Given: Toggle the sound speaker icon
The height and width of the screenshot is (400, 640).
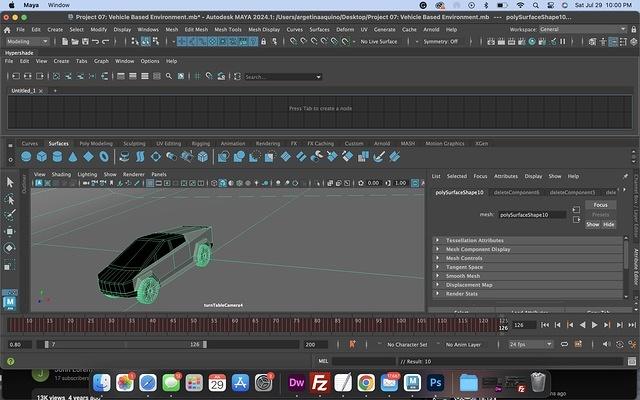Looking at the screenshot, I should coord(606,344).
